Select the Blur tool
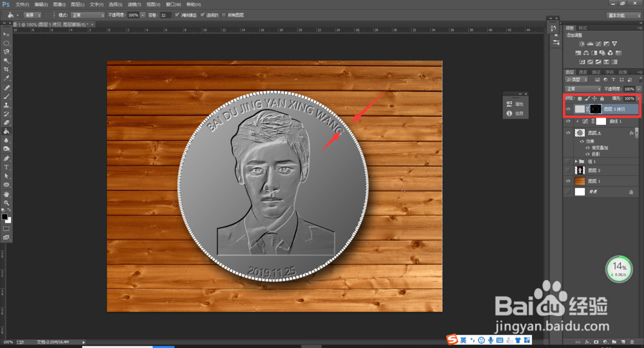The height and width of the screenshot is (348, 644). [x=6, y=140]
